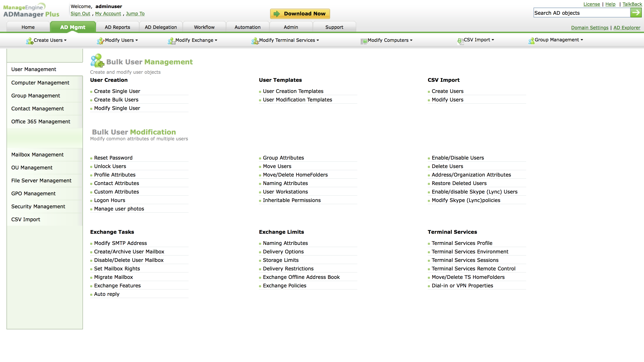
Task: Follow the Domain Settings link
Action: coord(589,27)
